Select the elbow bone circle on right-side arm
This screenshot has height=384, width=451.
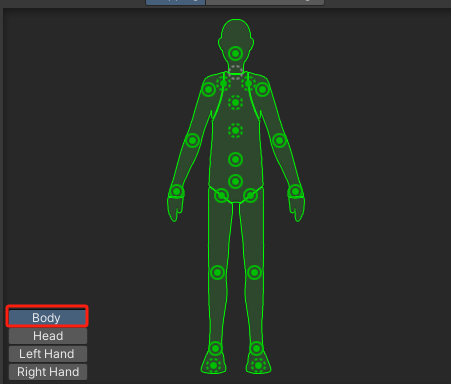coord(280,140)
